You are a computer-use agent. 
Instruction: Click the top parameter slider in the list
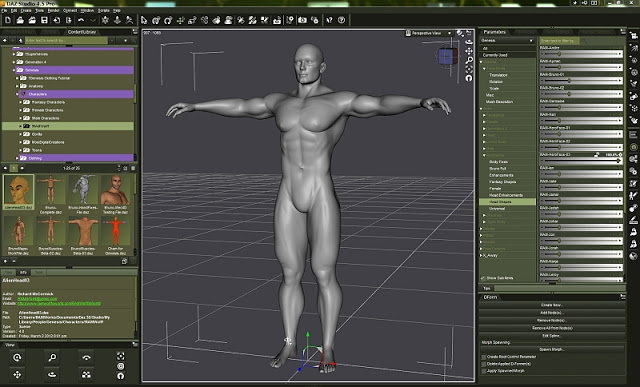(581, 54)
